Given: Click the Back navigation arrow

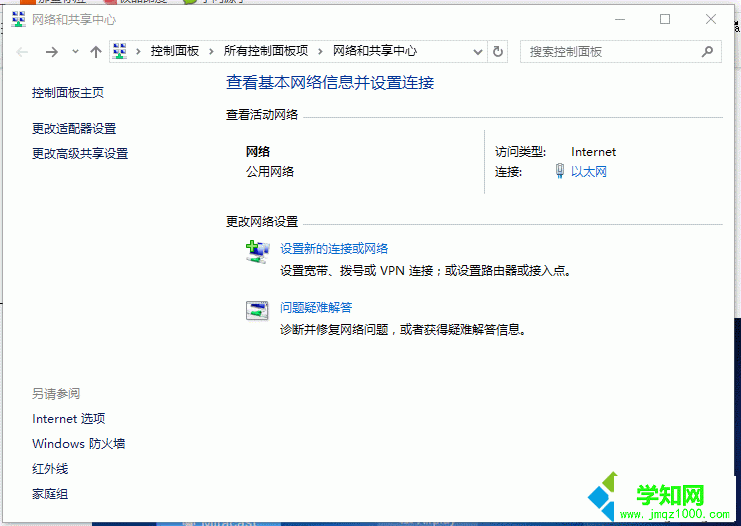Looking at the screenshot, I should pos(22,52).
